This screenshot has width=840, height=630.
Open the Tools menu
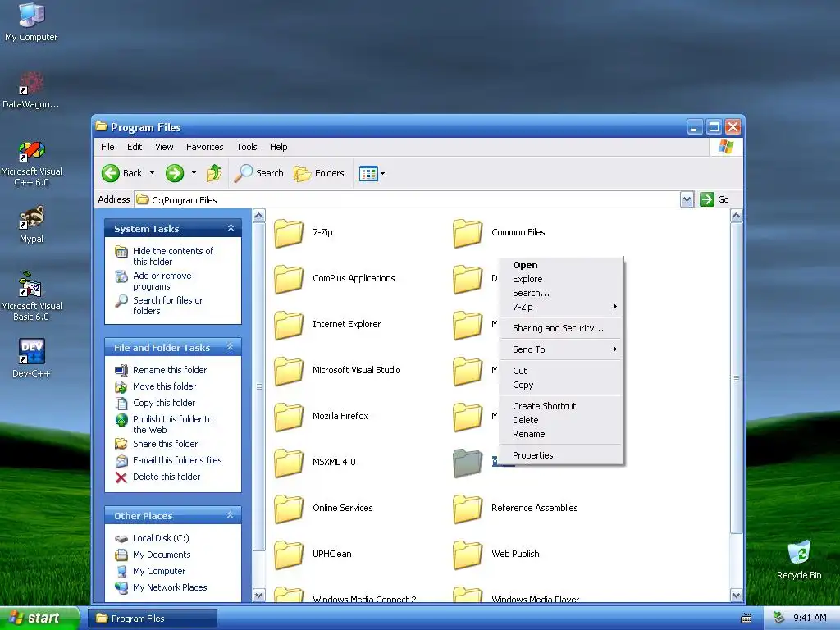[x=247, y=147]
